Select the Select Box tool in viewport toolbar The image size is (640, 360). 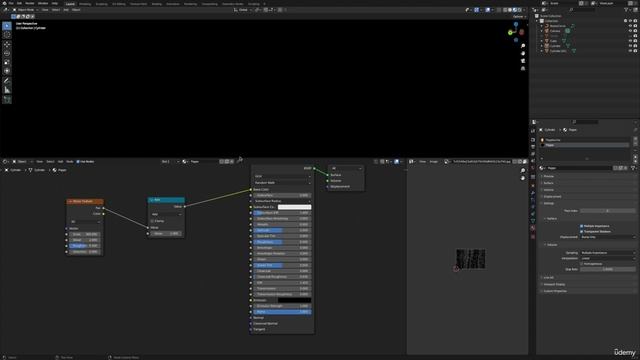[x=7, y=26]
